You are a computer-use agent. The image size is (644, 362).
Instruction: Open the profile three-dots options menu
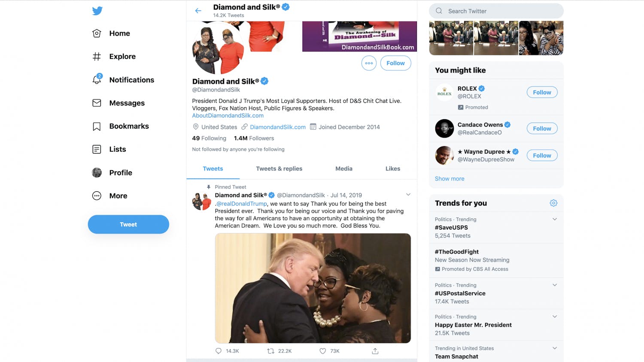(x=369, y=63)
